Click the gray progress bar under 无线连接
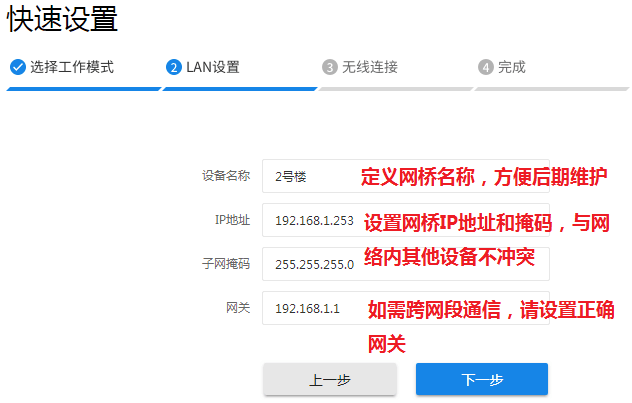 click(x=394, y=88)
